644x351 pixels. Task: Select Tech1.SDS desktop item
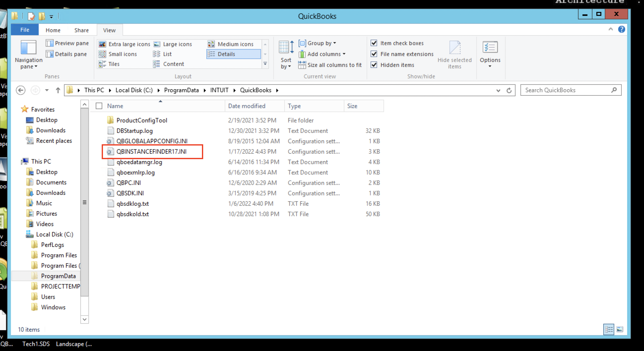click(x=36, y=344)
